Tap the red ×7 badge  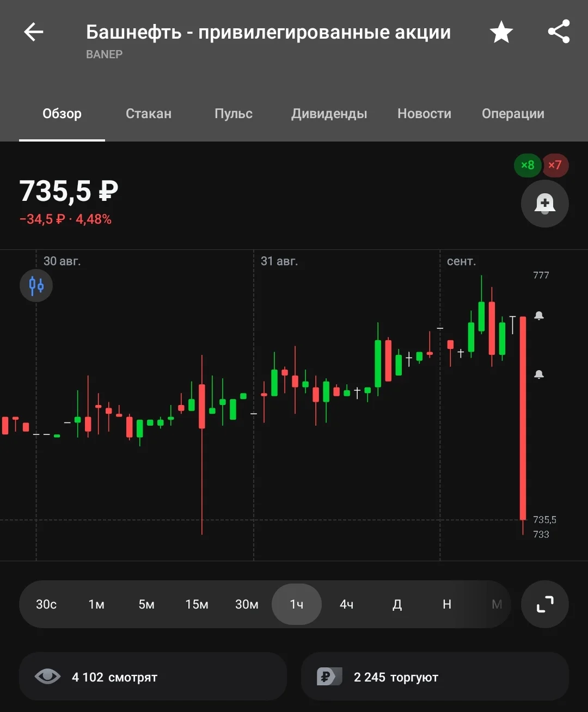click(555, 165)
